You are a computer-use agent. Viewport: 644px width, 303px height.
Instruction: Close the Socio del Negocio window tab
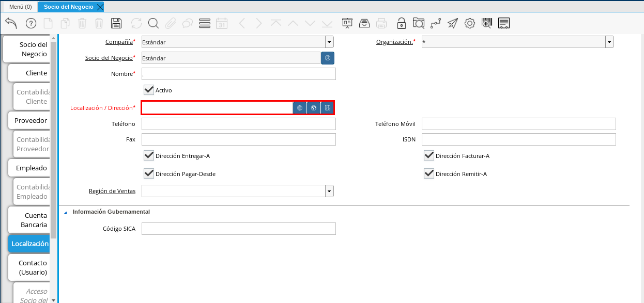pos(100,7)
